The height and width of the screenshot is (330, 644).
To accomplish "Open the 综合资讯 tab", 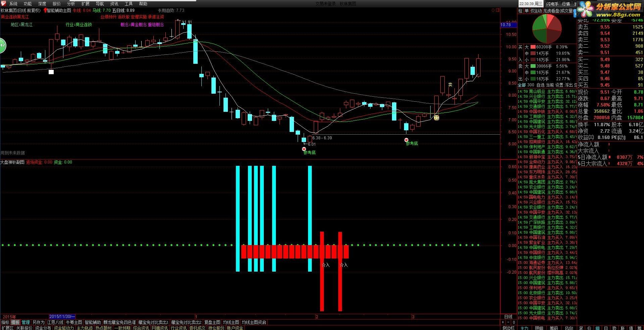I will coord(141,328).
